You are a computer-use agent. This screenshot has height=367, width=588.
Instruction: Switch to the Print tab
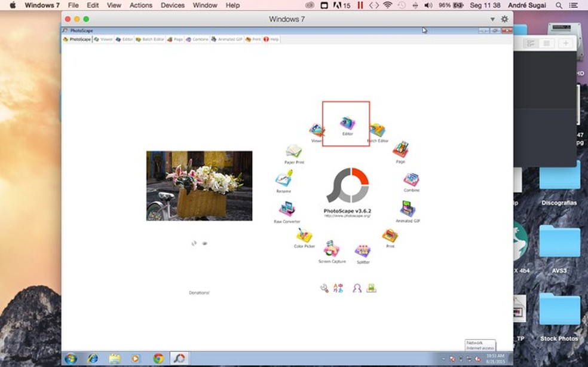[253, 39]
